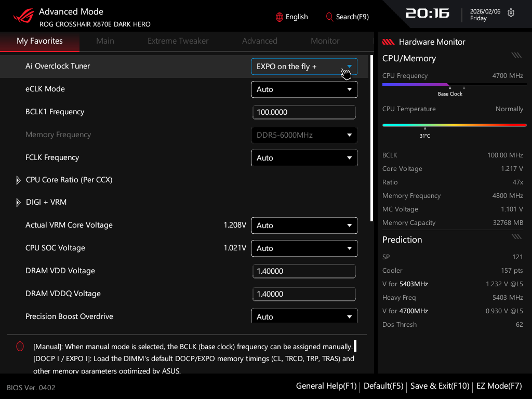The image size is (532, 399).
Task: Click the globe language icon
Action: coord(280,17)
